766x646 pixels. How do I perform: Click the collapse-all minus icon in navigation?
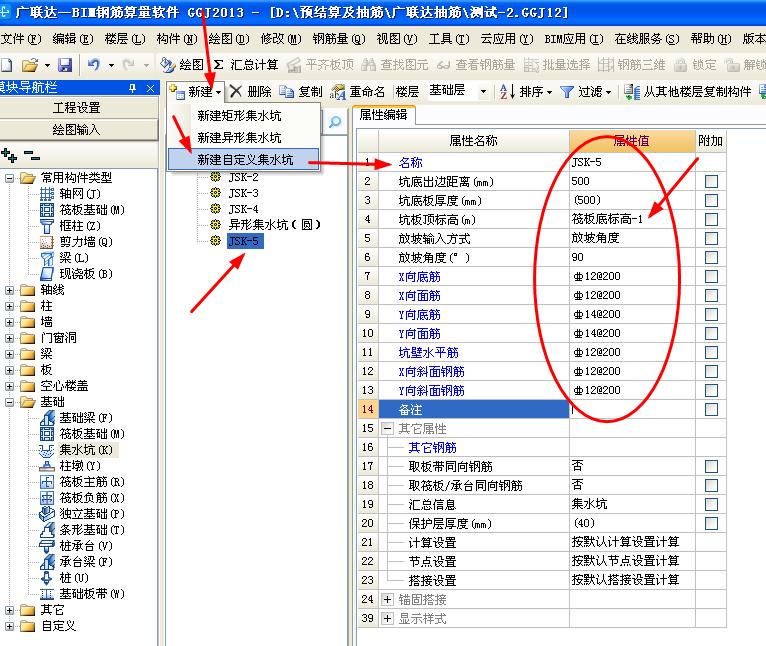coord(32,155)
